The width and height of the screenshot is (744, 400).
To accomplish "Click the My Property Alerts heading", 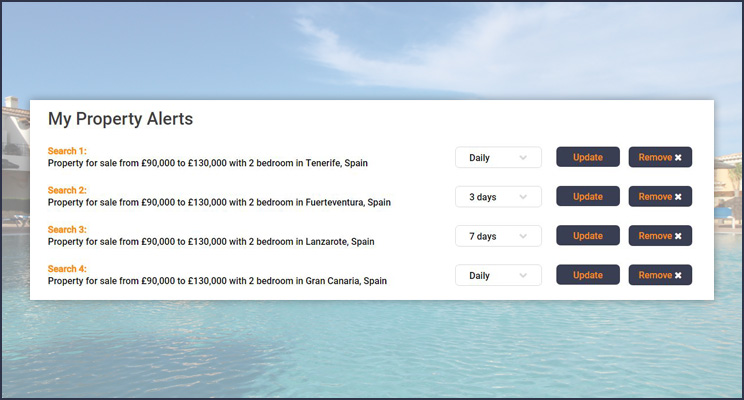I will tap(120, 119).
